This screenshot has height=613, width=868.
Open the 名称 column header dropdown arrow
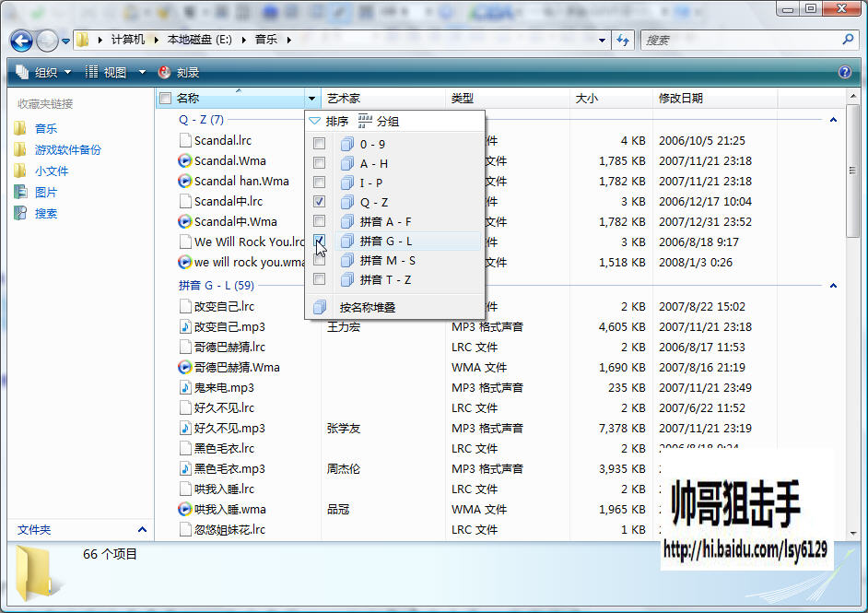tap(312, 99)
